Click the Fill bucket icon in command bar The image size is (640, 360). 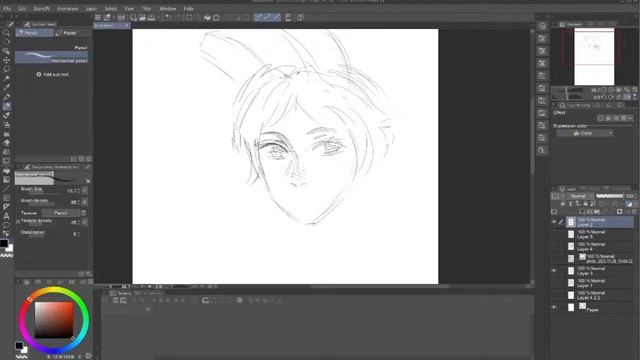pyautogui.click(x=207, y=18)
